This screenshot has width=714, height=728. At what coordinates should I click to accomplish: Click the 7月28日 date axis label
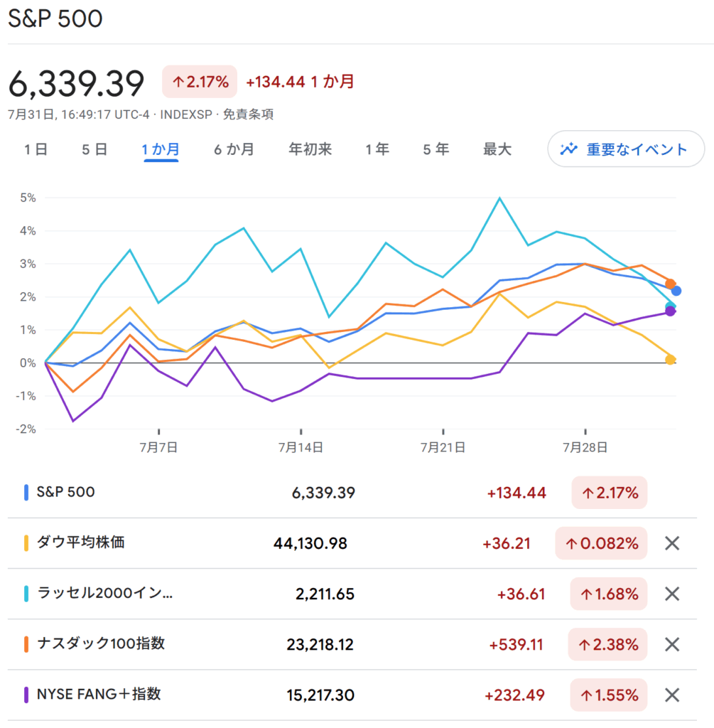(585, 448)
